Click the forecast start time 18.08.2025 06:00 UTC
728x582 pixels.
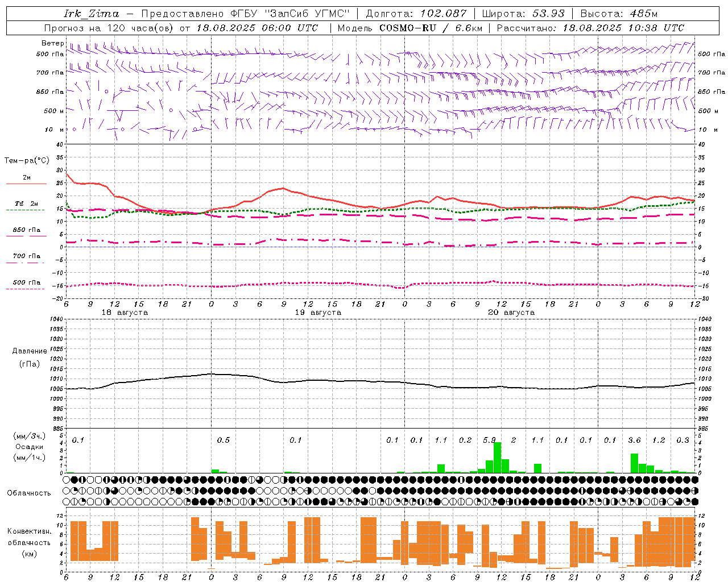pos(257,28)
